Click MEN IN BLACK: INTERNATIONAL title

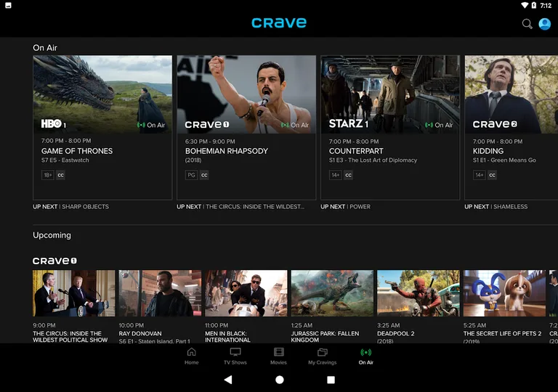pos(227,337)
